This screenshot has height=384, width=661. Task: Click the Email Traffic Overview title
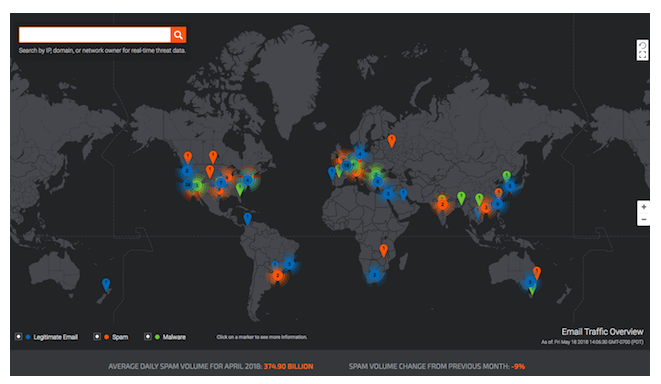point(602,332)
